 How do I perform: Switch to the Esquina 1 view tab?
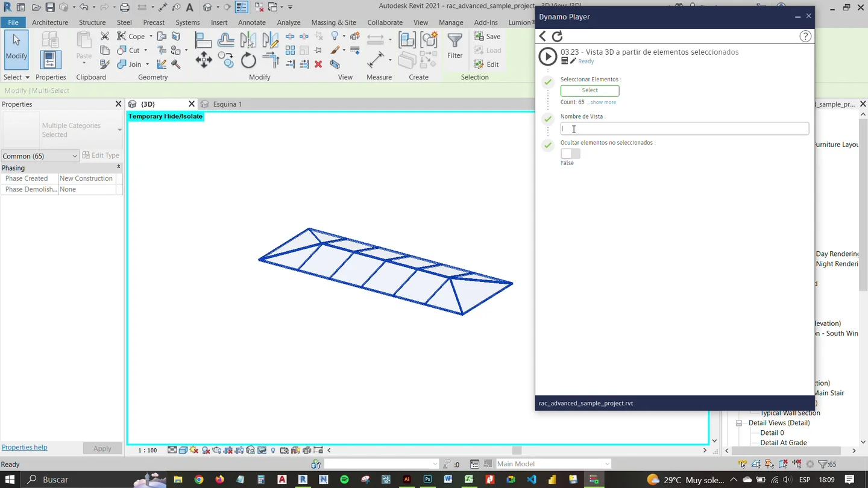coord(227,104)
